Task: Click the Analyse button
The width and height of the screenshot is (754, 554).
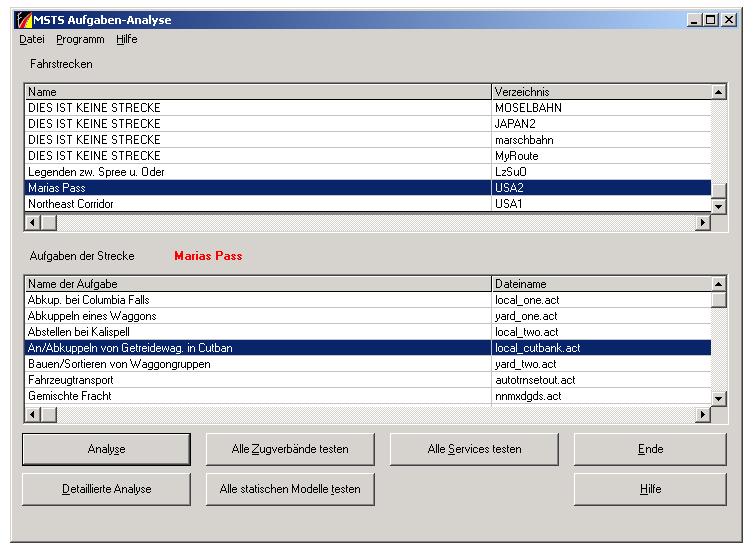Action: click(x=106, y=449)
